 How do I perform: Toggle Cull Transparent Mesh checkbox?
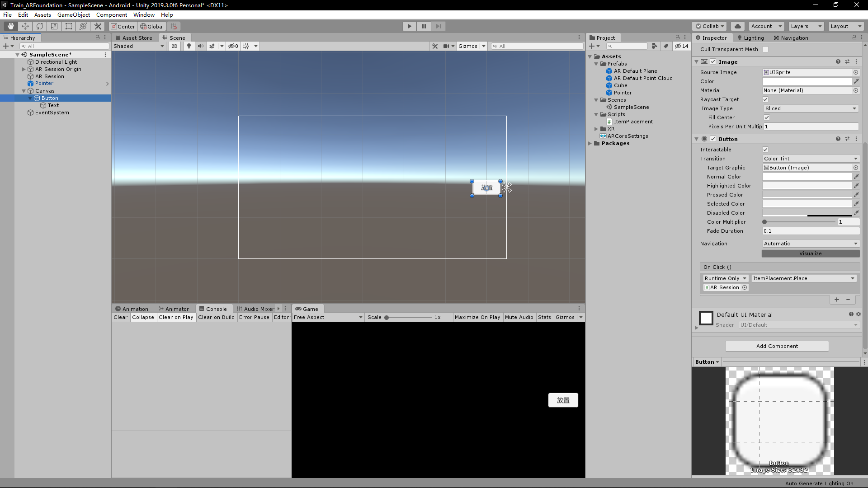[765, 49]
